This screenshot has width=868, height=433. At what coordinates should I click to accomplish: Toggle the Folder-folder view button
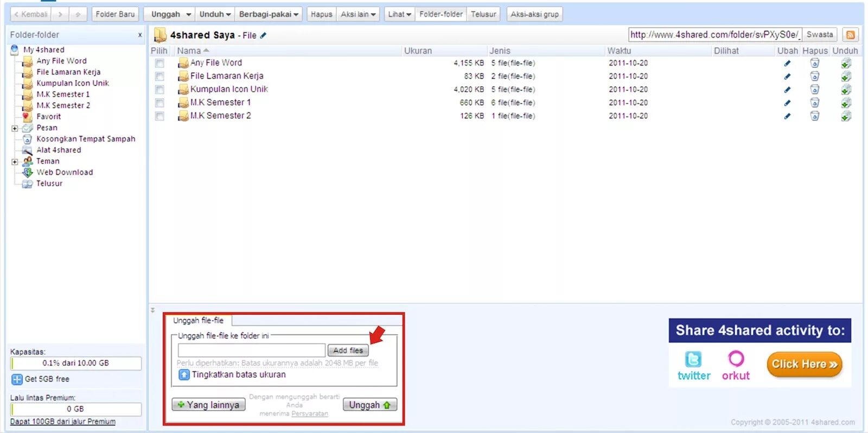point(441,14)
